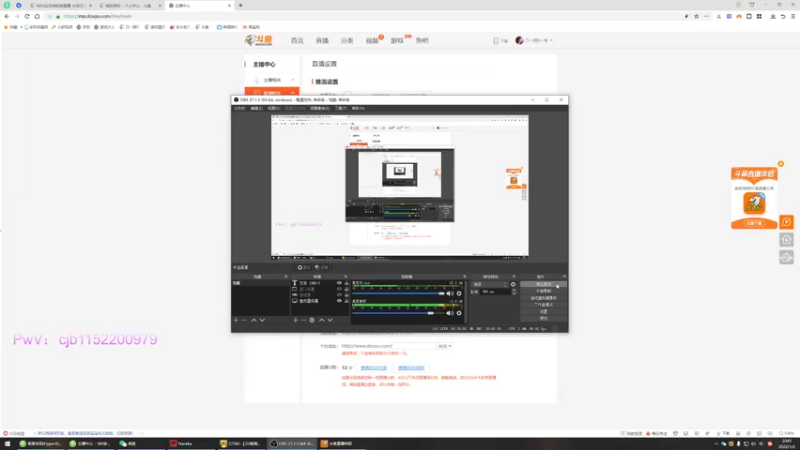
Task: Open the first menu in OBS menu bar
Action: (239, 108)
